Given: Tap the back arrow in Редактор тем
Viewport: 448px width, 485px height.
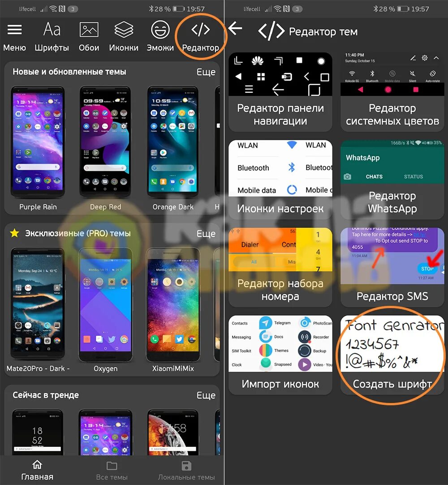Looking at the screenshot, I should pos(236,29).
